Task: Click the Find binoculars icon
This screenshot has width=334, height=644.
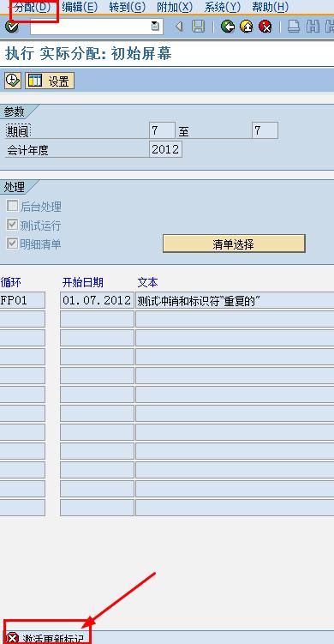Action: [313, 27]
